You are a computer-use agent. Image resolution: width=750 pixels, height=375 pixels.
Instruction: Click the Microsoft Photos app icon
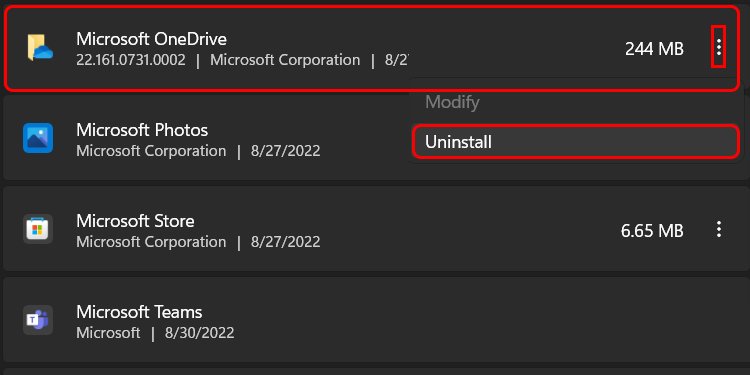tap(38, 138)
